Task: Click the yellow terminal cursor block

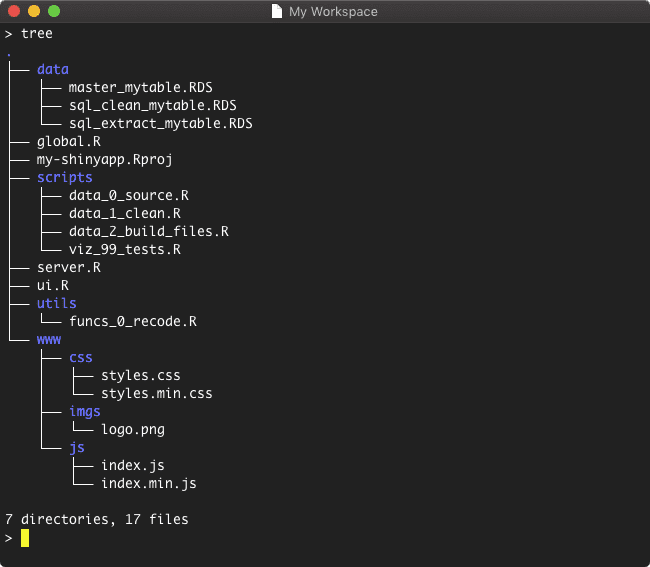Action: tap(25, 538)
